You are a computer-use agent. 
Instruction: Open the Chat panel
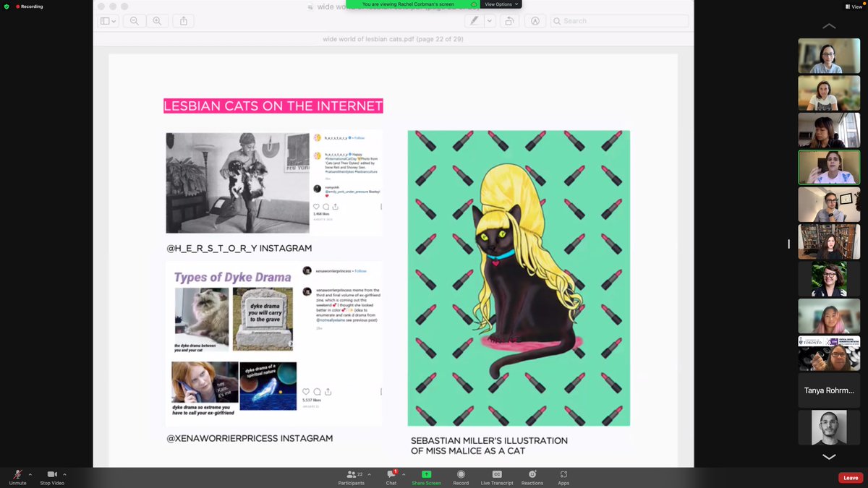click(x=391, y=477)
